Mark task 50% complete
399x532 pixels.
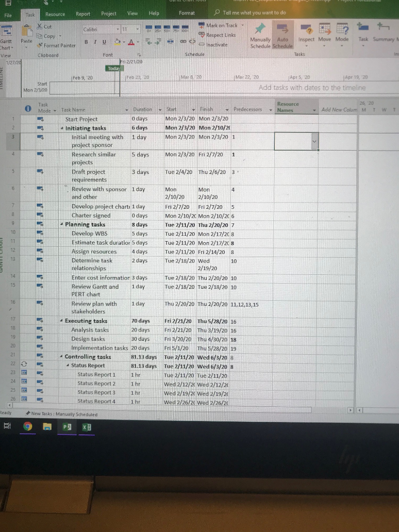click(x=167, y=29)
